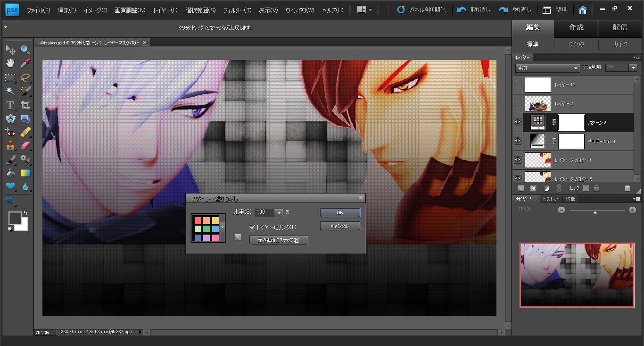The height and width of the screenshot is (346, 644).
Task: Select the Brush tool
Action: (10, 160)
